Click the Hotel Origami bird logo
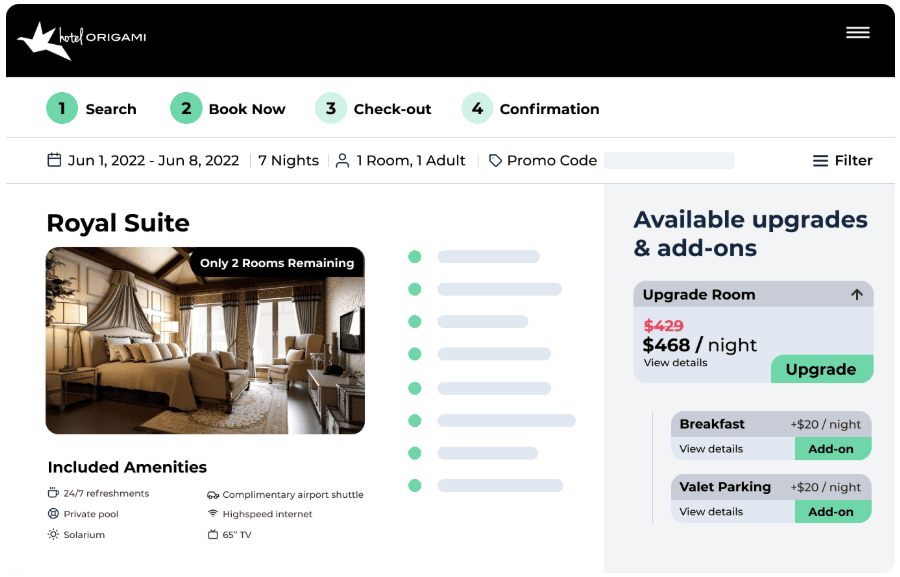Image resolution: width=900 pixels, height=577 pixels. point(45,41)
